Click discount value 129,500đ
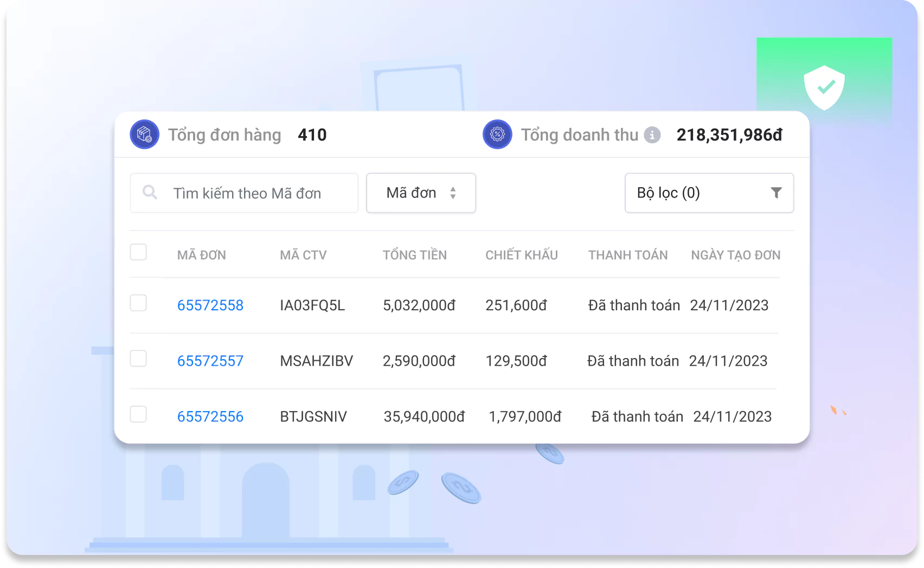The width and height of the screenshot is (924, 568). click(516, 361)
